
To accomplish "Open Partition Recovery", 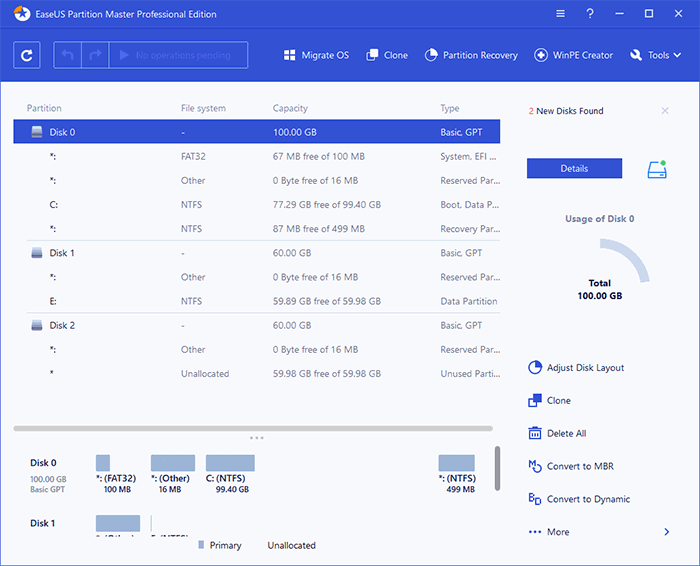I will coord(471,55).
